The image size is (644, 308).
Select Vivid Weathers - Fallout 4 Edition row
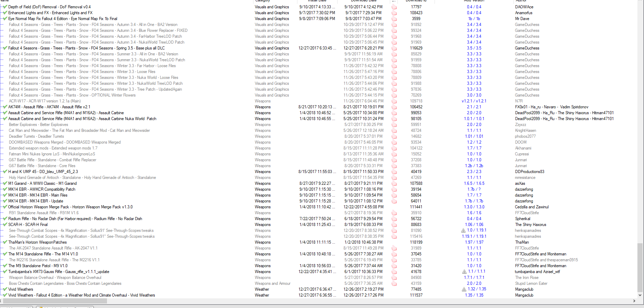click(82, 295)
